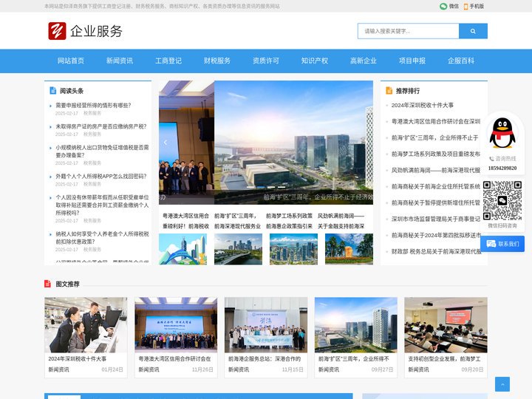Focus the keyword search input field

(408, 31)
